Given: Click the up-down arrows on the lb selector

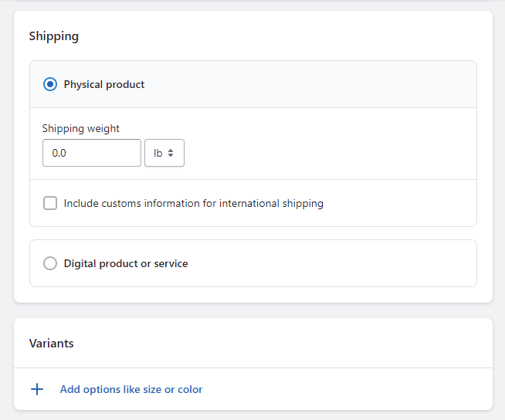Looking at the screenshot, I should 171,153.
